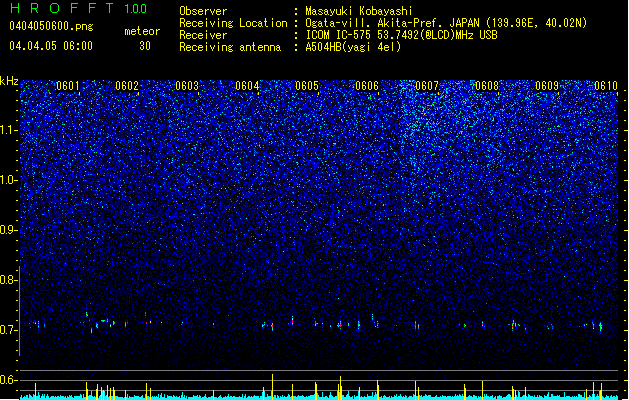Image resolution: width=629 pixels, height=400 pixels.
Task: Click the Observer field label
Action: (203, 11)
